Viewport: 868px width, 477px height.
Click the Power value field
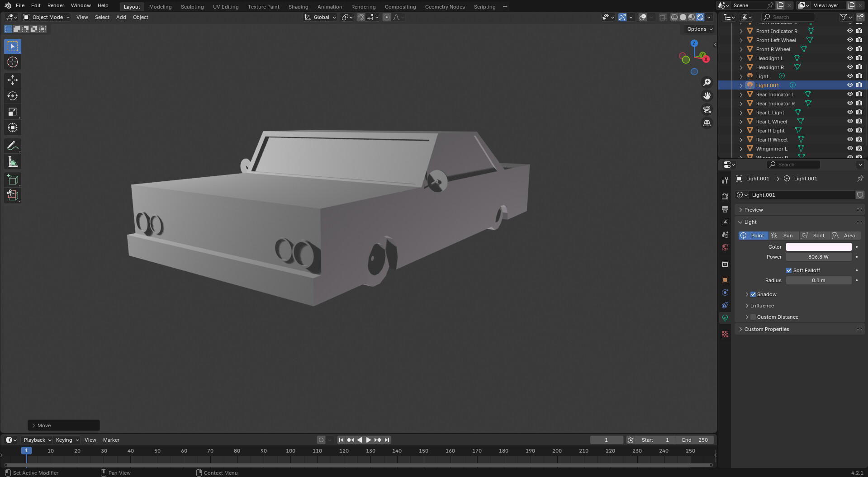[818, 257]
